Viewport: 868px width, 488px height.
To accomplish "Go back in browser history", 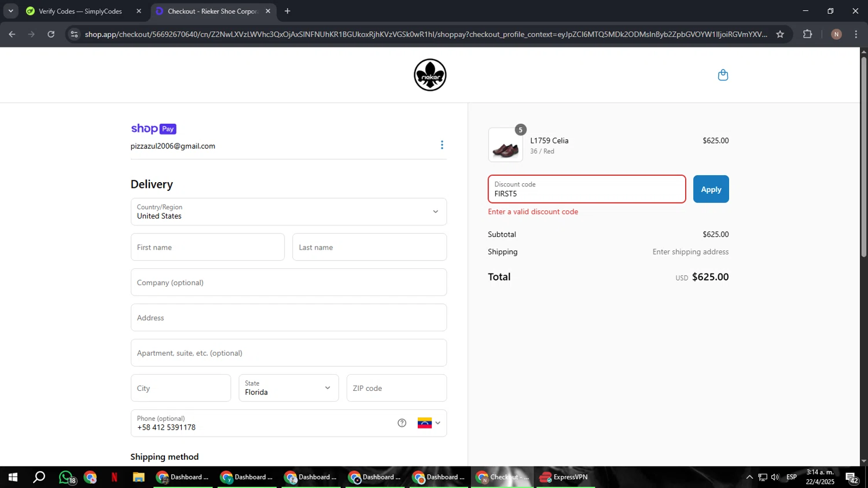I will tap(12, 34).
